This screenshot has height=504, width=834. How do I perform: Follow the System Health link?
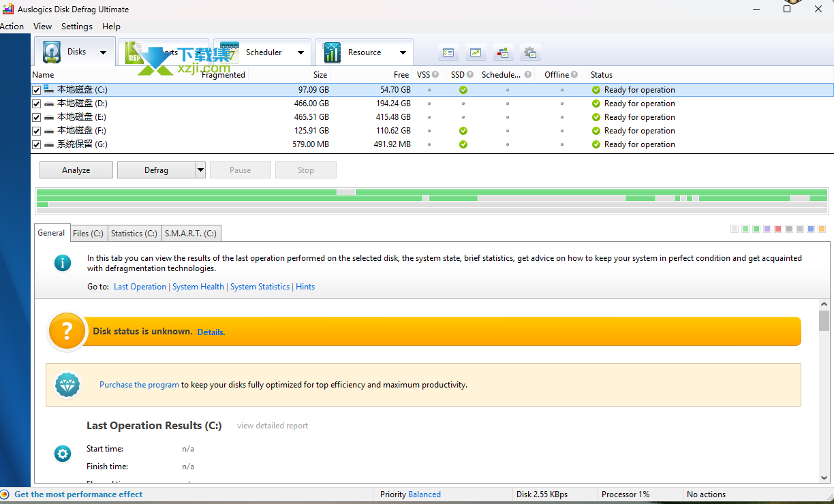198,287
